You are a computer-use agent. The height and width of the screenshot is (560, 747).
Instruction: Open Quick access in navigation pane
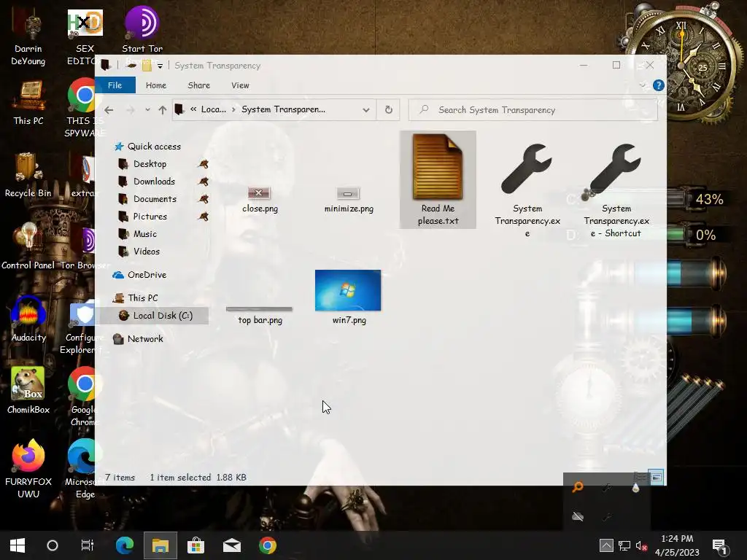point(154,146)
